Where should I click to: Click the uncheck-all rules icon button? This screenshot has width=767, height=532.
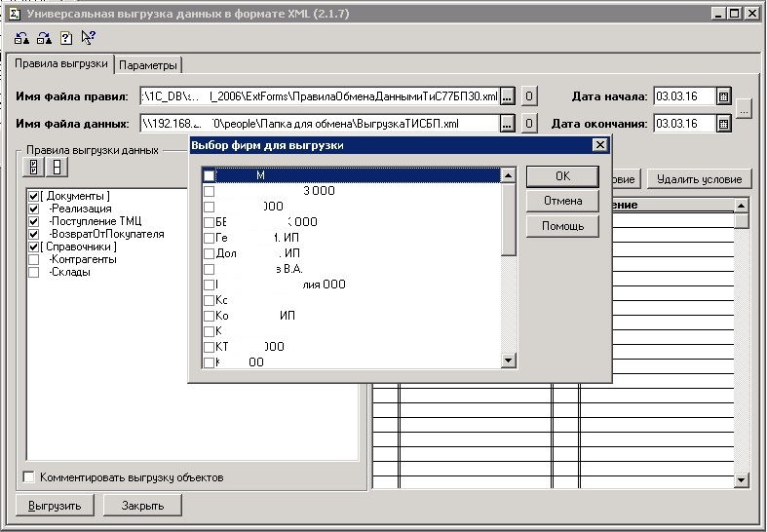(57, 168)
